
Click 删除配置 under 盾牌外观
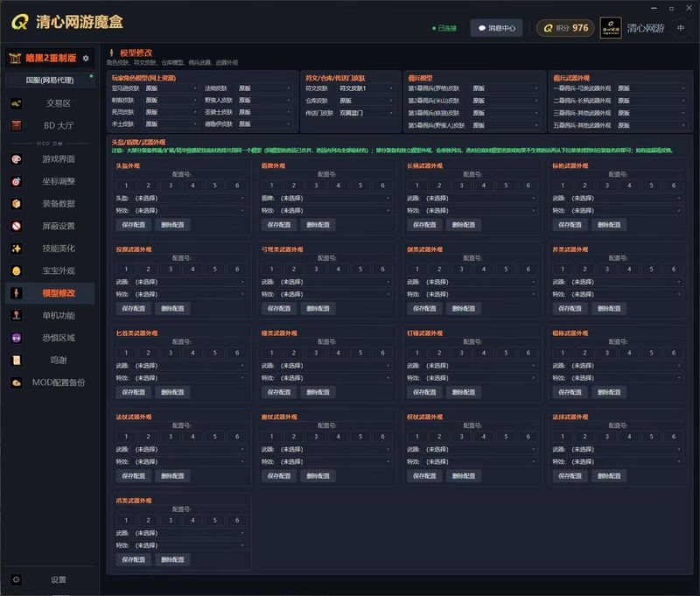coord(318,225)
